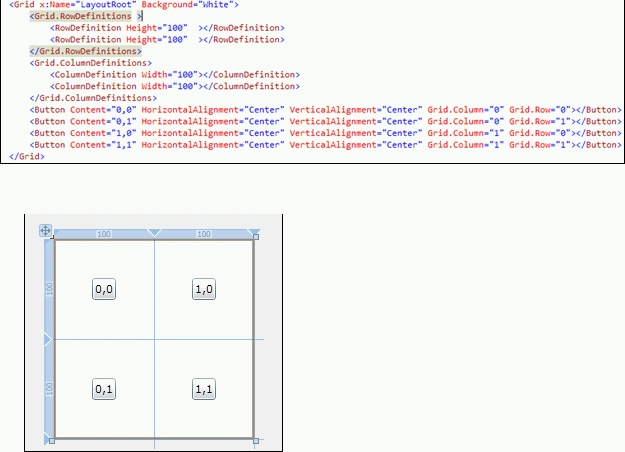Viewport: 625px width, 452px height.
Task: Click Content="0,1" in the XAML code
Action: [103, 122]
